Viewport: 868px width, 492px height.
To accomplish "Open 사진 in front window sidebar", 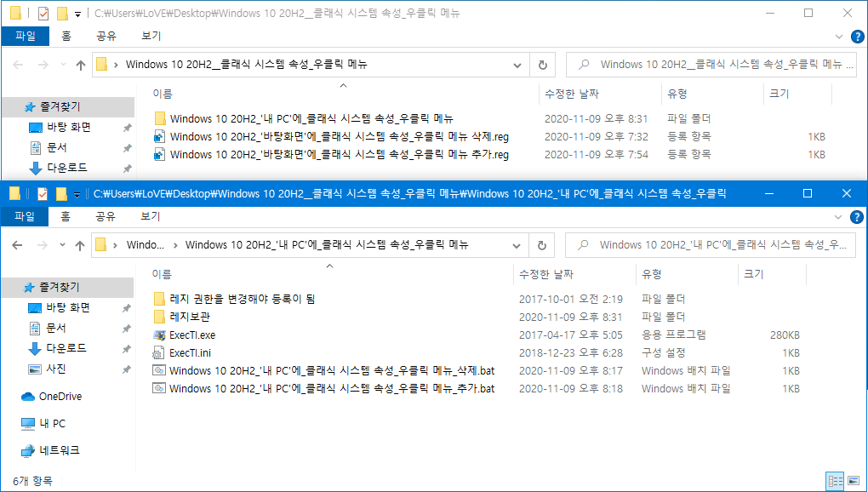I will [56, 369].
